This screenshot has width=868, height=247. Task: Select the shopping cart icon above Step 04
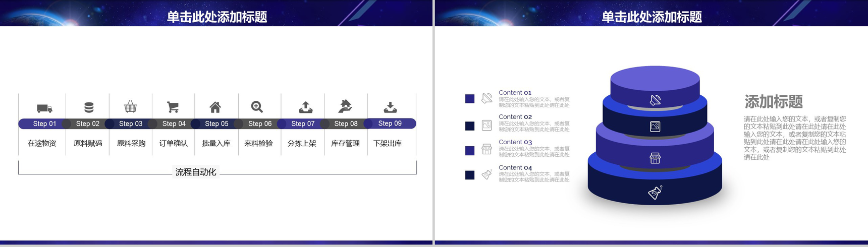[173, 107]
